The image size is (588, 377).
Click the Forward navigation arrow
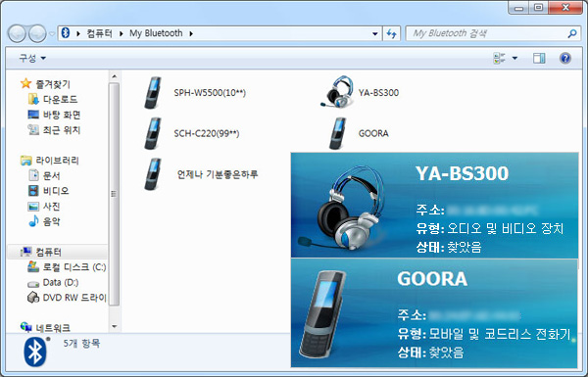point(37,33)
